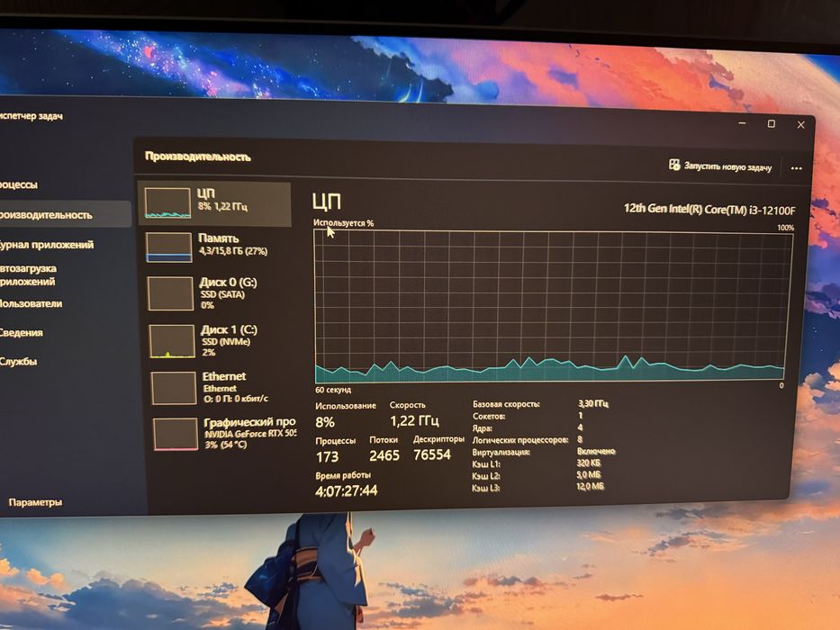Click the 1,22 ГГц Скорость value
840x630 pixels.
click(415, 421)
